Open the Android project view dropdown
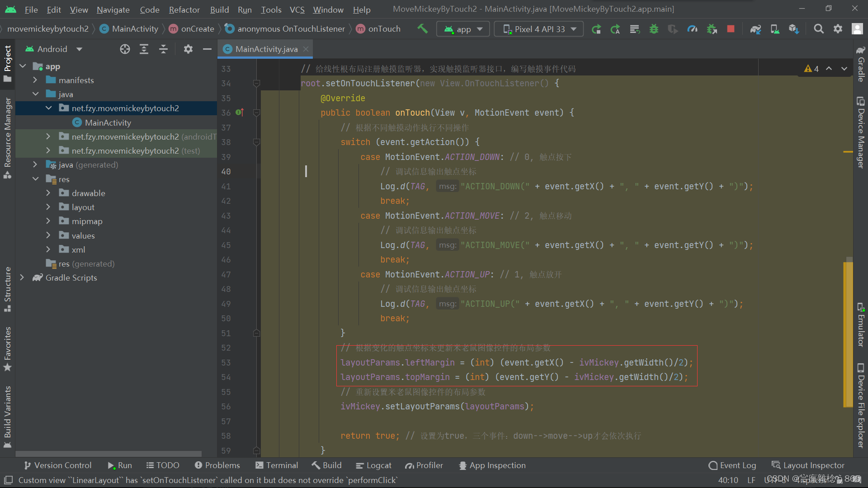The width and height of the screenshot is (868, 488). 54,49
